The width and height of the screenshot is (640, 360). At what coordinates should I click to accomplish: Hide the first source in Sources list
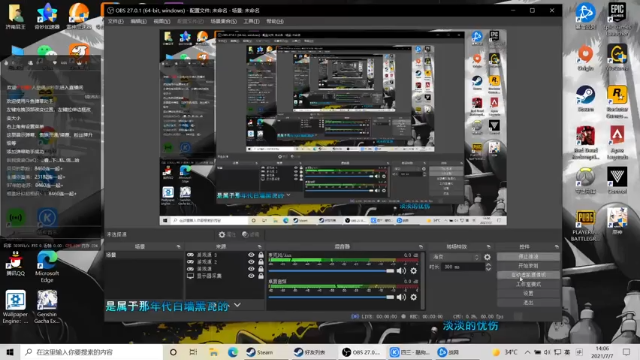251,255
